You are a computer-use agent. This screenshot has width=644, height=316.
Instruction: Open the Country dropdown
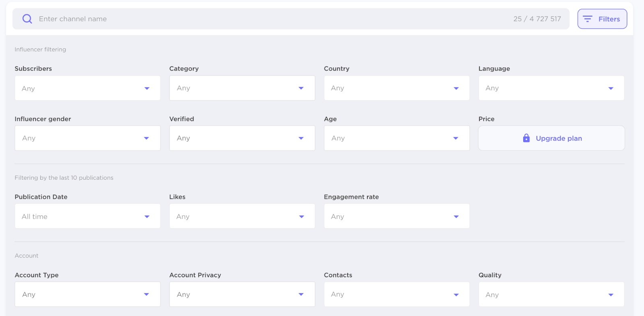(x=396, y=88)
